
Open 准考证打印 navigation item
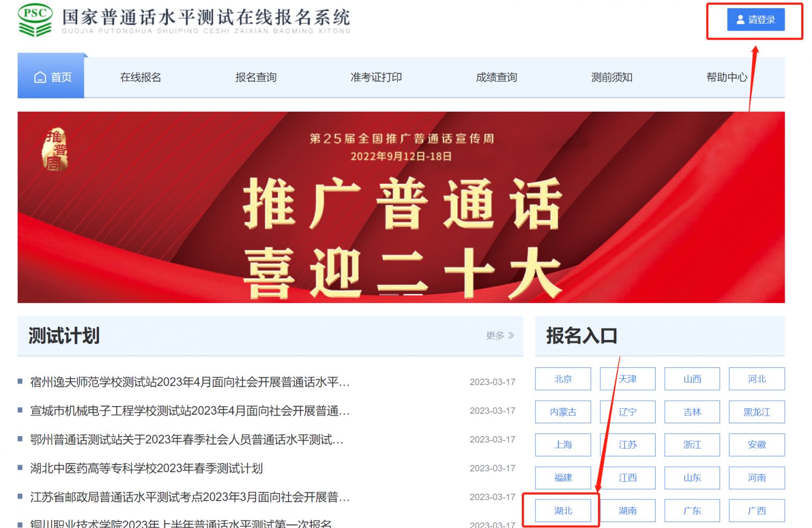[x=376, y=77]
